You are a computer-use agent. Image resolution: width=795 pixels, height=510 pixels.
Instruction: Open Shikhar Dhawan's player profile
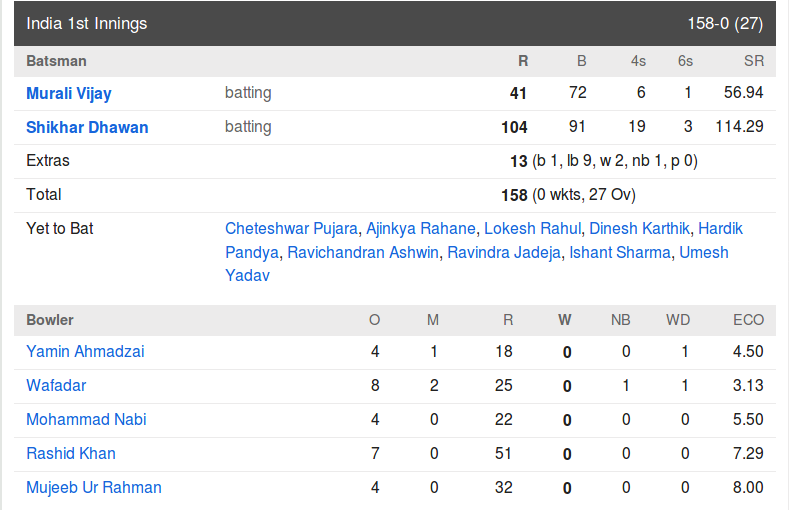(87, 127)
